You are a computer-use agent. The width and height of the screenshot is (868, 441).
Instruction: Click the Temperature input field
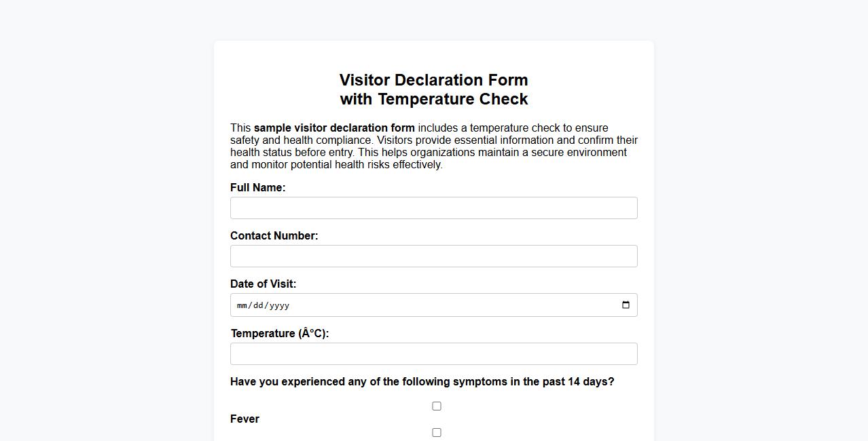[x=433, y=353]
